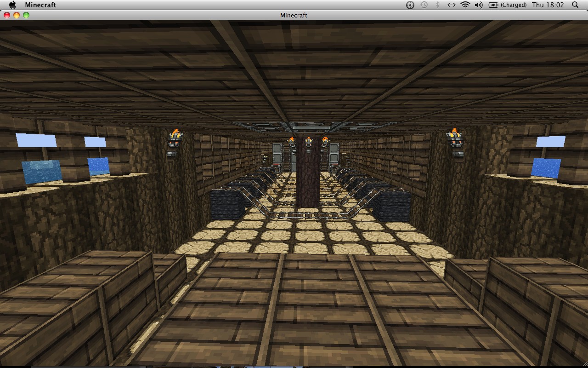Zoom the Minecraft window with green button
The width and height of the screenshot is (588, 368).
(26, 15)
